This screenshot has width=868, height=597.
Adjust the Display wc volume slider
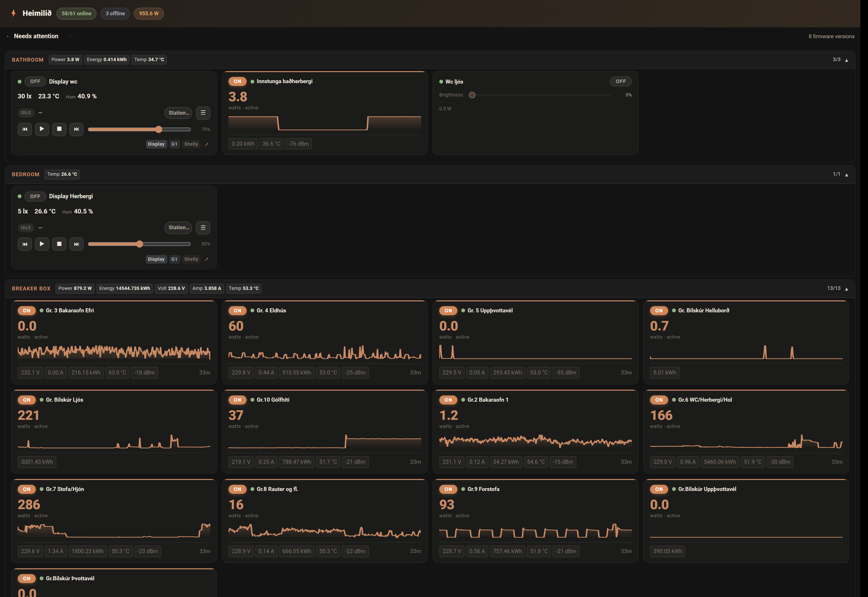(139, 129)
